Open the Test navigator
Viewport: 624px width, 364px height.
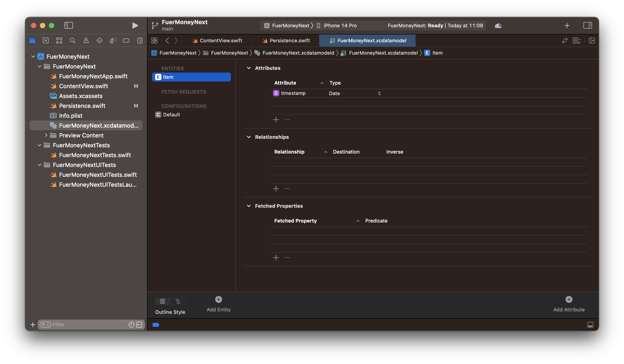click(99, 40)
